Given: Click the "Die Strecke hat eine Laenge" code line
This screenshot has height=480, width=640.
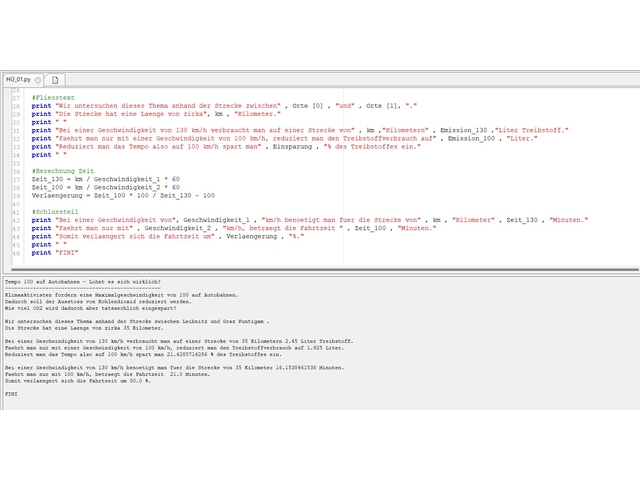Looking at the screenshot, I should click(x=156, y=114).
